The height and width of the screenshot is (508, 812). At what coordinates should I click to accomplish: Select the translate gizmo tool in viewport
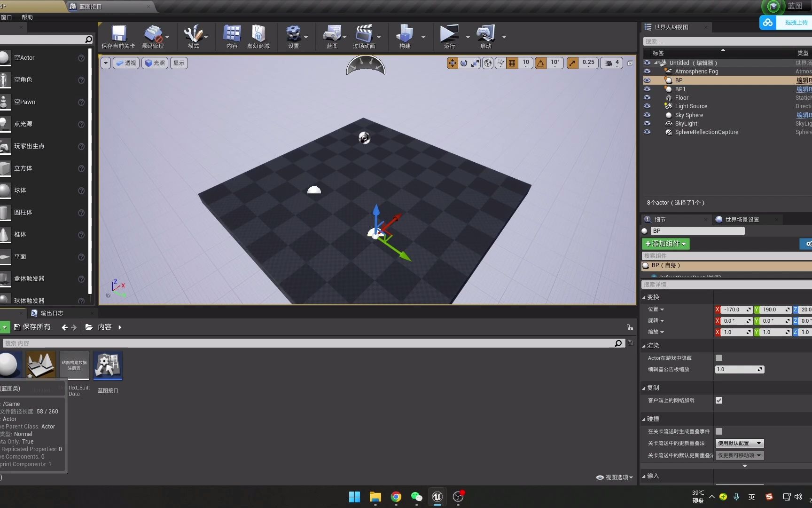click(452, 63)
